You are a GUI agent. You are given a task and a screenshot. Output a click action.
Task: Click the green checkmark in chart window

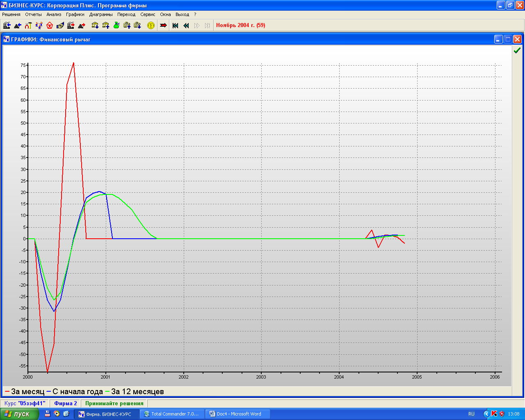(x=517, y=50)
